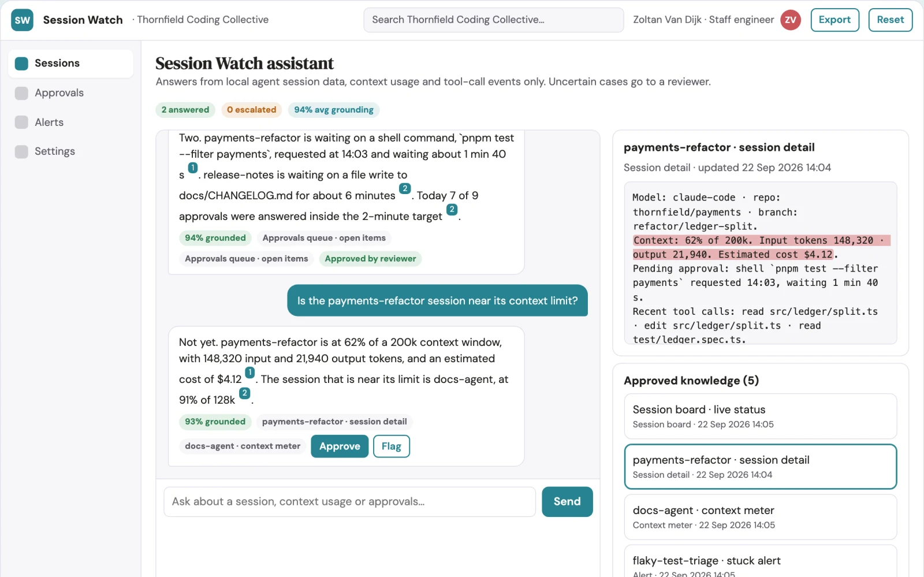Click the 94% grounded badge
This screenshot has width=924, height=577.
point(215,238)
